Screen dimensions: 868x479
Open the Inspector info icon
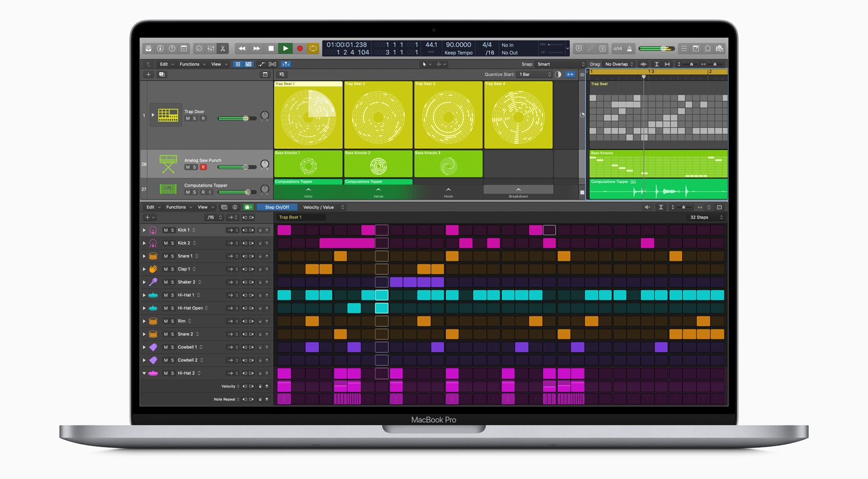160,48
